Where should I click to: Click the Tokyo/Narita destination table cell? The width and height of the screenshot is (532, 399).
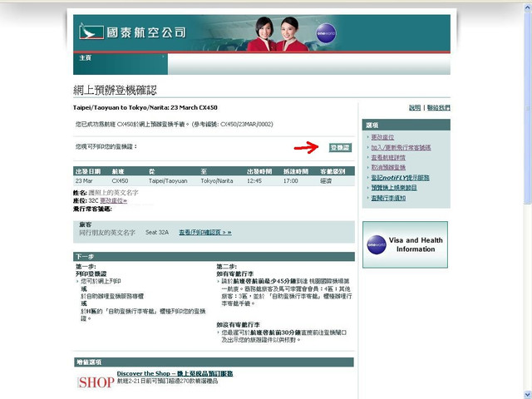217,181
